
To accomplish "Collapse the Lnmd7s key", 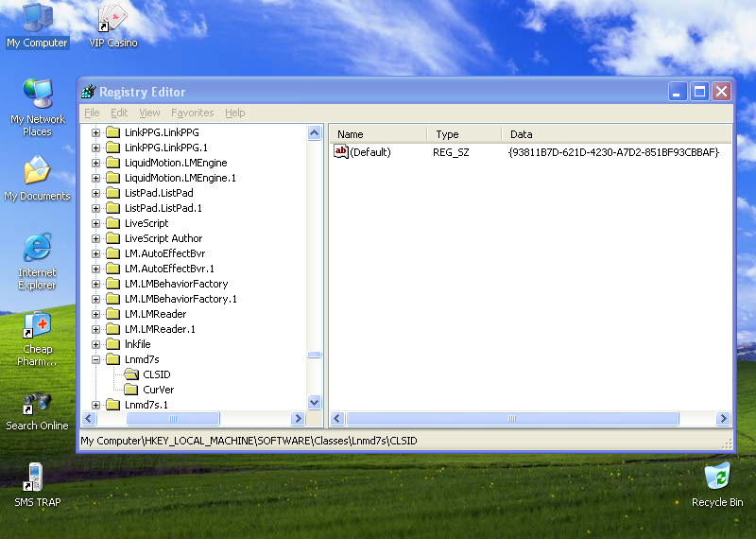I will (x=96, y=359).
